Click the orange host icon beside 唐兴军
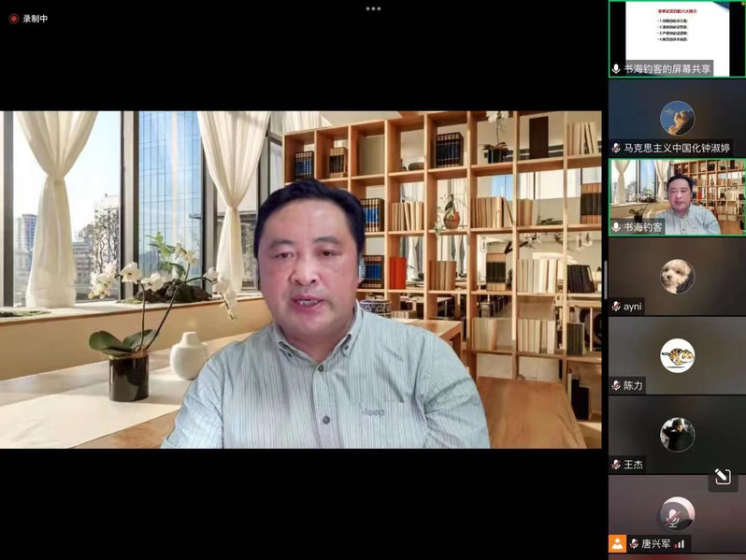The image size is (746, 560). (617, 543)
